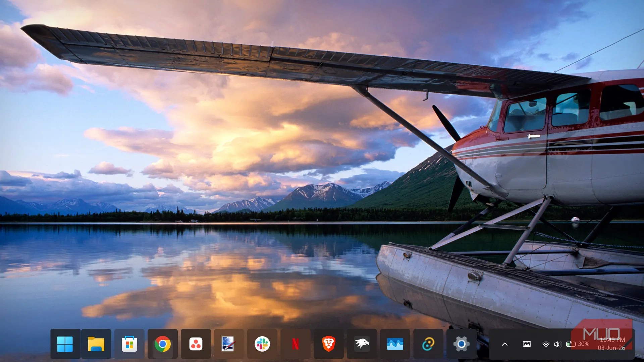Open the picture-and-brush image app
The width and height of the screenshot is (644, 362).
pos(229,344)
